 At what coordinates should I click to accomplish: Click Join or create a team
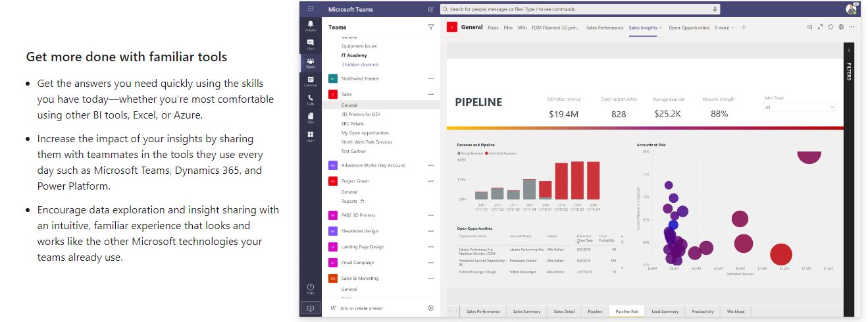[361, 308]
